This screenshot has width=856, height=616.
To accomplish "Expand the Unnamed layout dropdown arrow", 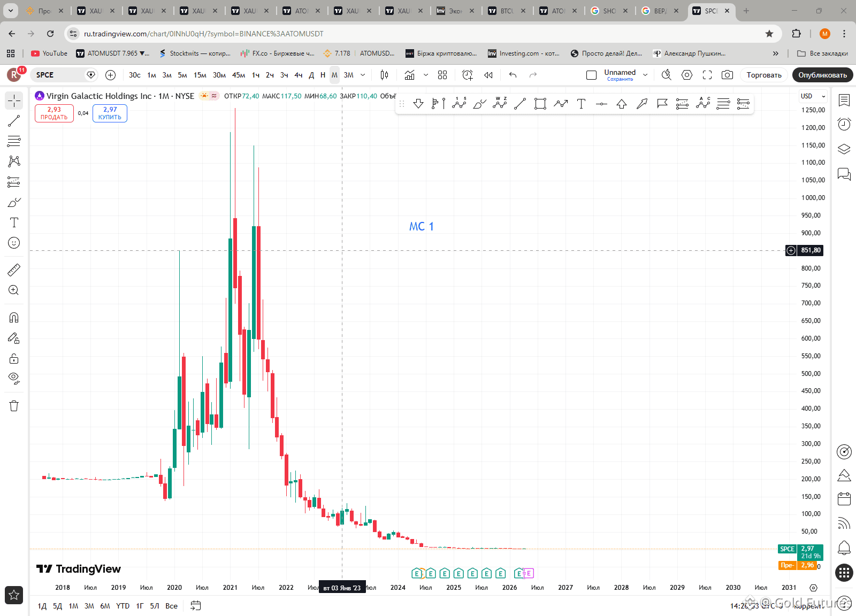I will pyautogui.click(x=645, y=75).
